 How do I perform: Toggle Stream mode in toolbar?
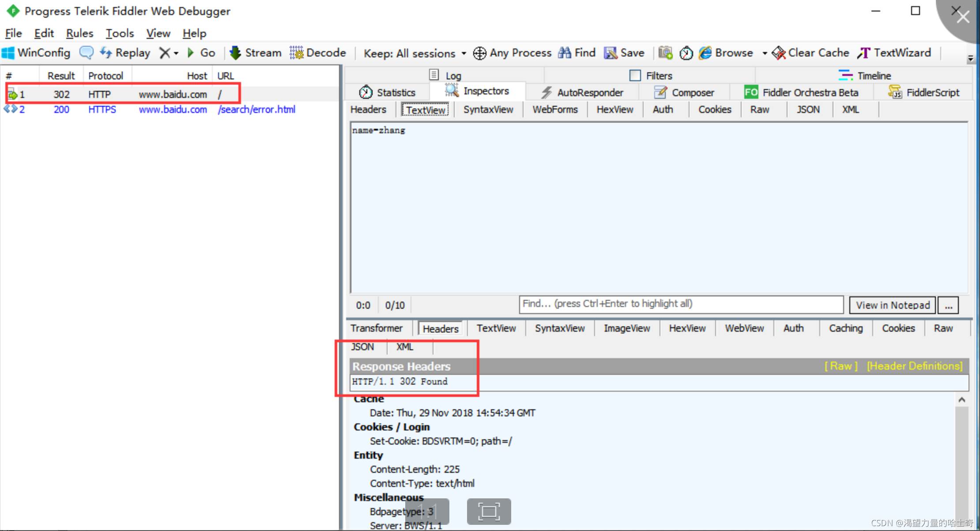(256, 53)
